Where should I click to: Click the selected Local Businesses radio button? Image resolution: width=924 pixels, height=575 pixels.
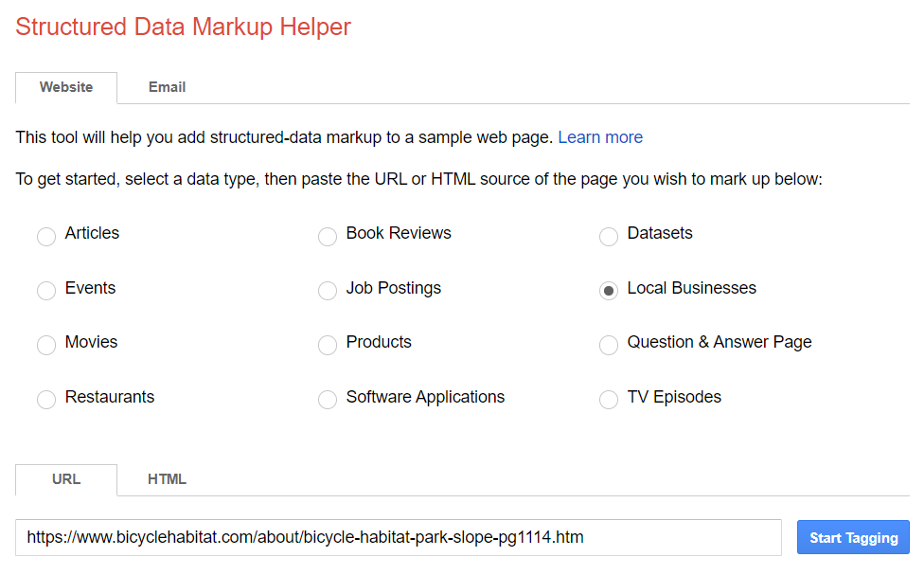point(608,291)
